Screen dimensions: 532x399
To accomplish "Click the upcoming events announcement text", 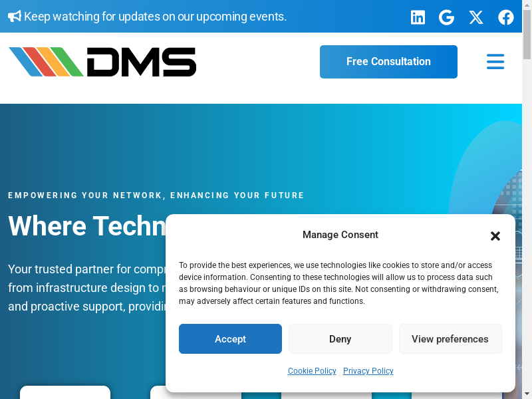I will click(x=155, y=17).
